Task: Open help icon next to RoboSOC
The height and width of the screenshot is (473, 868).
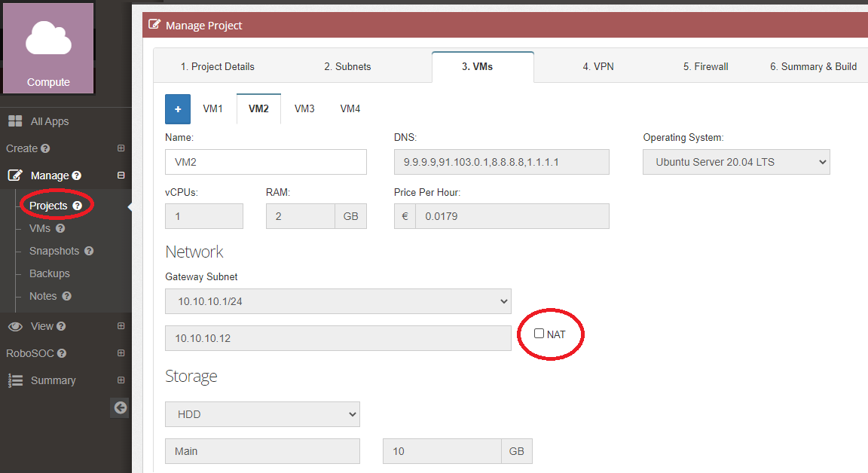Action: tap(62, 353)
